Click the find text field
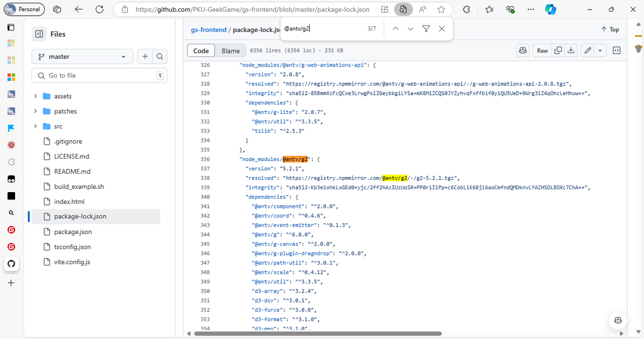The height and width of the screenshot is (339, 644). [x=323, y=28]
